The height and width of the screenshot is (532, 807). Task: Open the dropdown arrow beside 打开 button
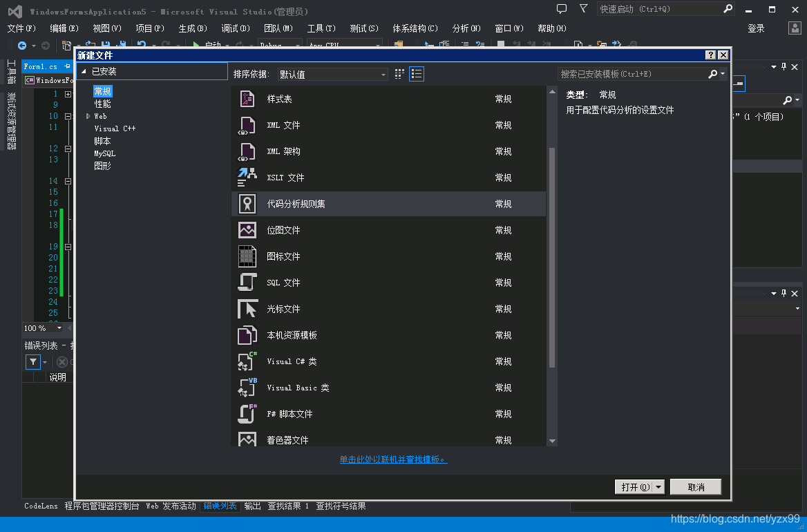(658, 486)
